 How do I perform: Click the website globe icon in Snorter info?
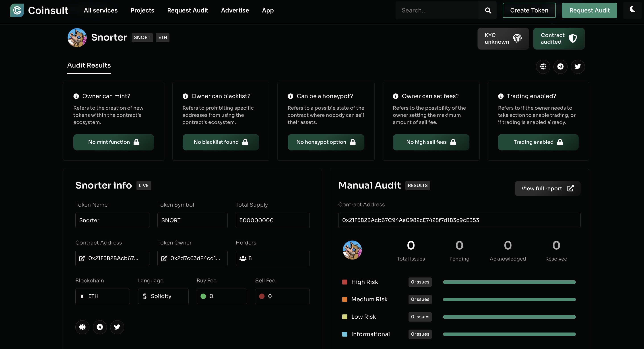tap(82, 327)
